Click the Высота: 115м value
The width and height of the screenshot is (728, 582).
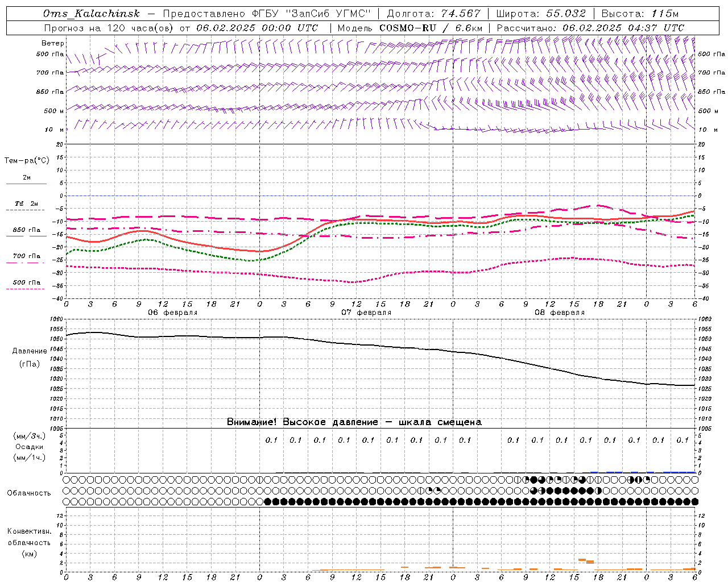tap(640, 14)
